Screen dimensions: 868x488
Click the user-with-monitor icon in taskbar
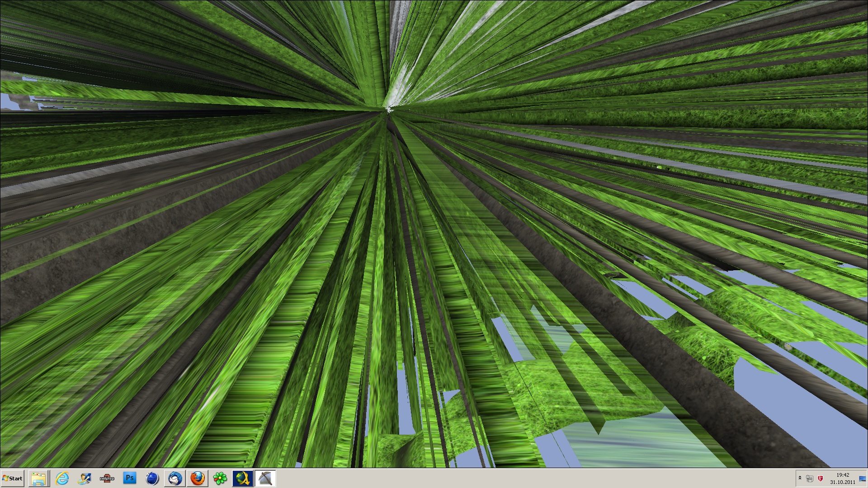(x=85, y=478)
